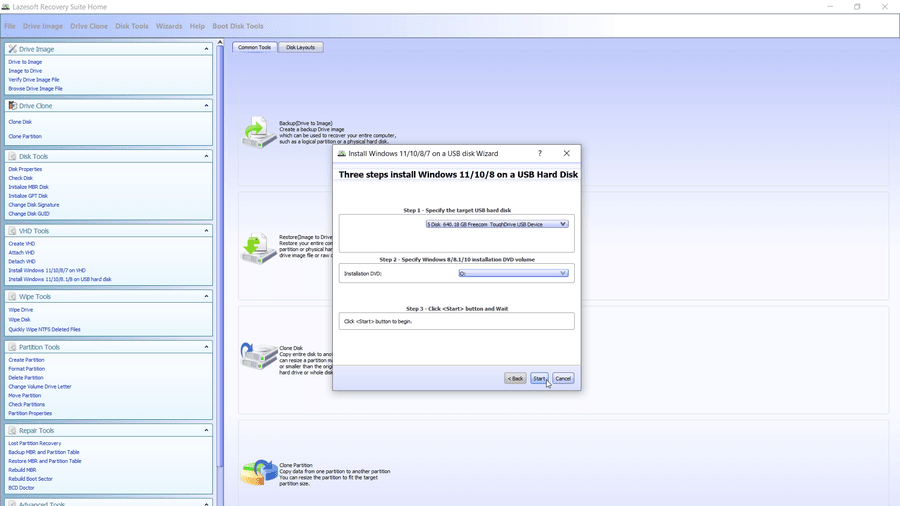Image resolution: width=900 pixels, height=506 pixels.
Task: Select Install Windows 11/10/8/7 on VHD
Action: coord(47,270)
